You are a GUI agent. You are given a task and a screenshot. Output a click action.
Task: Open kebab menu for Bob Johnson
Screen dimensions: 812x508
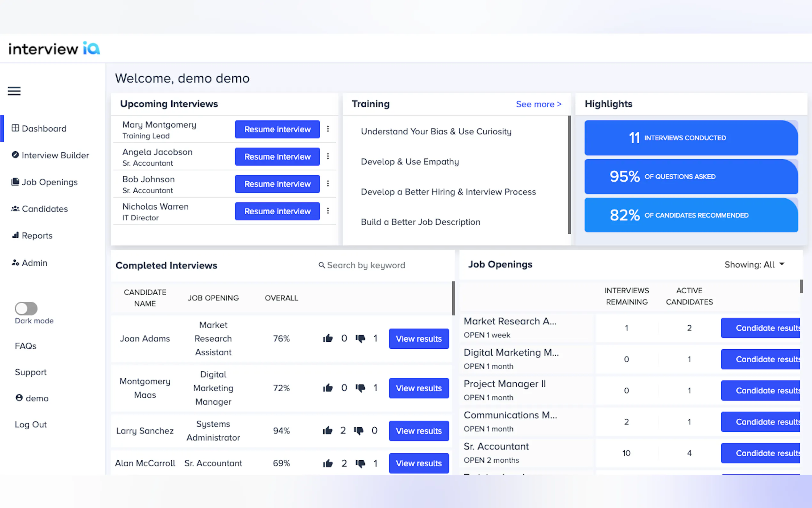pos(328,183)
